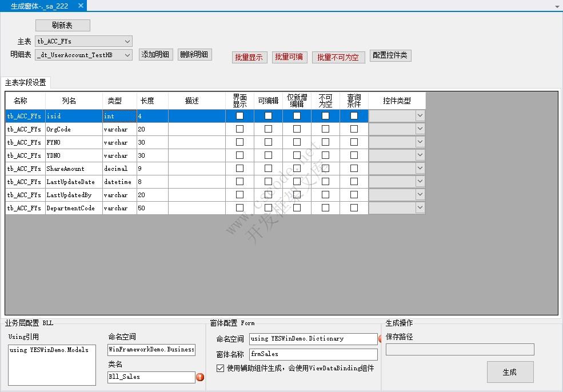Enable 可编辑 checkbox for the OrgCode row

[268, 129]
